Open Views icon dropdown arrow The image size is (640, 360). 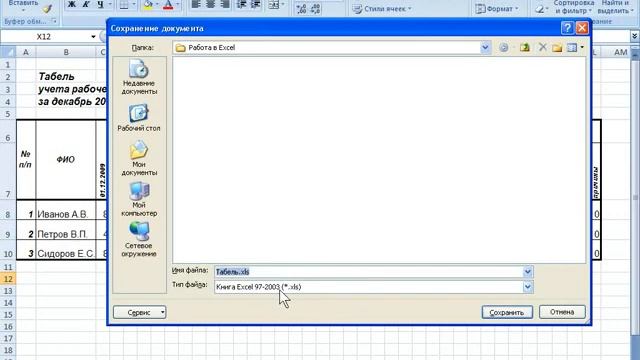582,47
